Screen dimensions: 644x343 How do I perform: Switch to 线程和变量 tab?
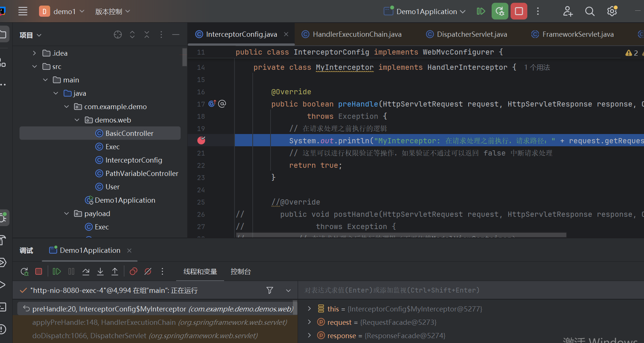click(200, 272)
